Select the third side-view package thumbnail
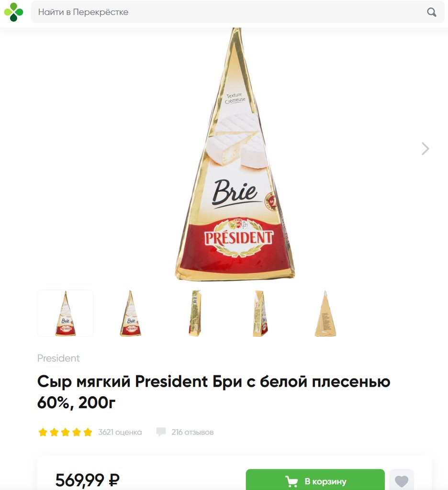Screen dimensions: 448x490 pyautogui.click(x=195, y=313)
